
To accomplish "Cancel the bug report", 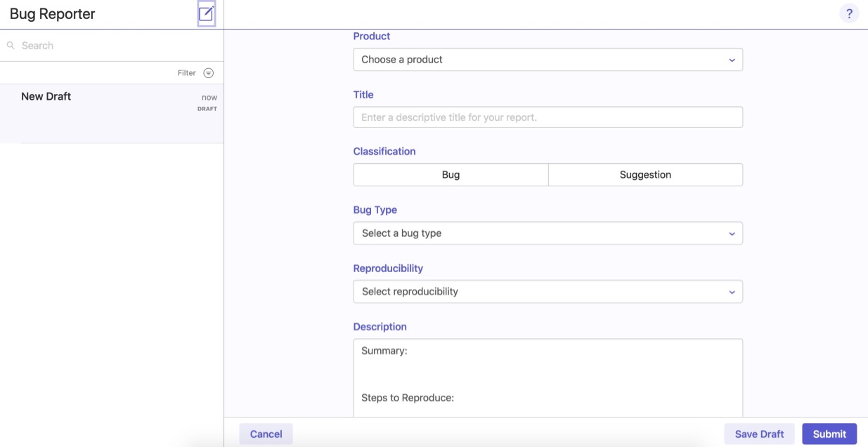I will [266, 434].
